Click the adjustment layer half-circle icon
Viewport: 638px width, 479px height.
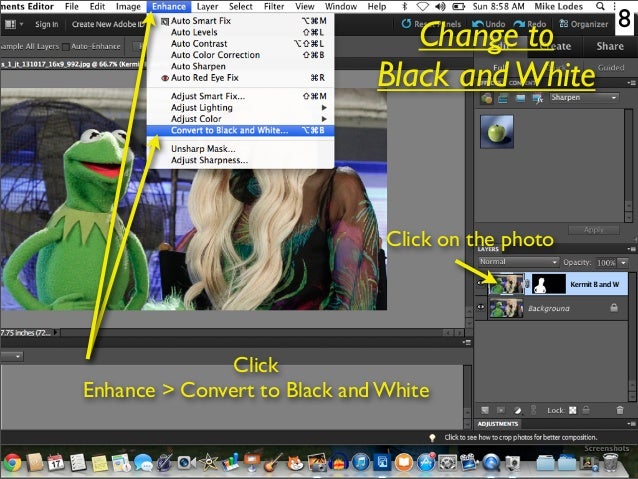[518, 410]
